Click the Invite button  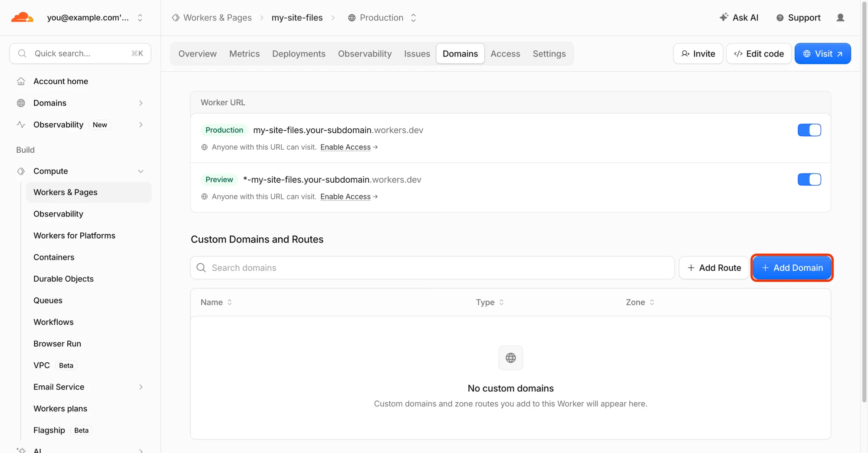[698, 53]
